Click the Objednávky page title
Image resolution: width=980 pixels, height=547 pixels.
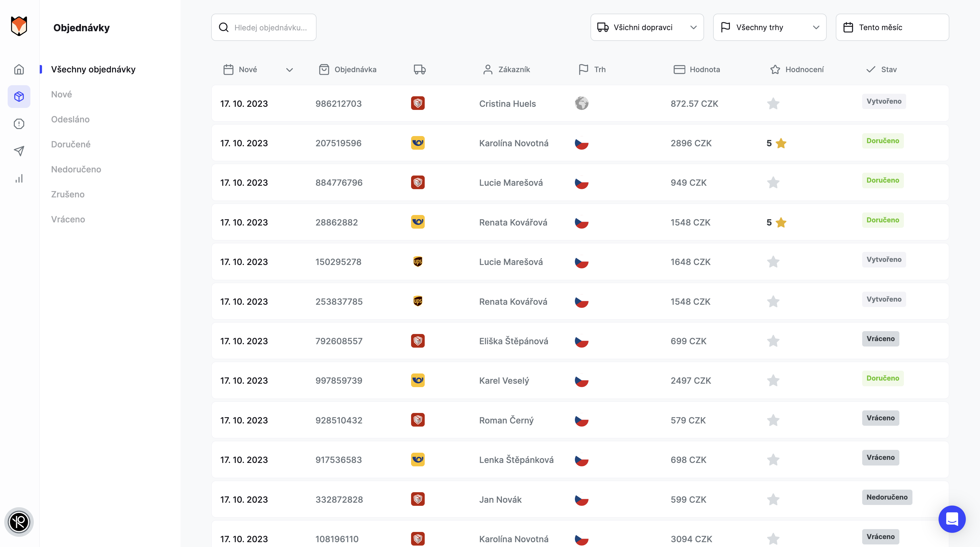coord(81,28)
